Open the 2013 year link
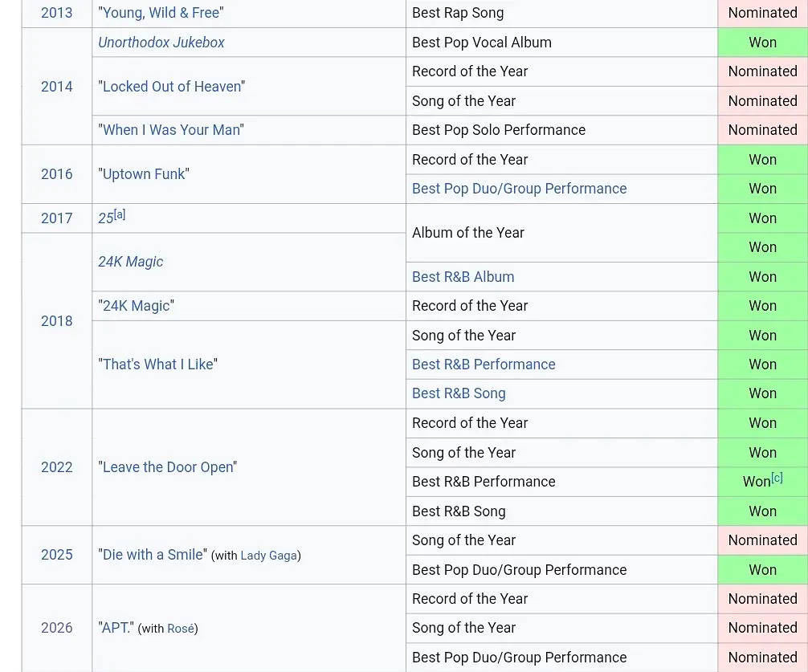The width and height of the screenshot is (808, 672). (x=57, y=13)
